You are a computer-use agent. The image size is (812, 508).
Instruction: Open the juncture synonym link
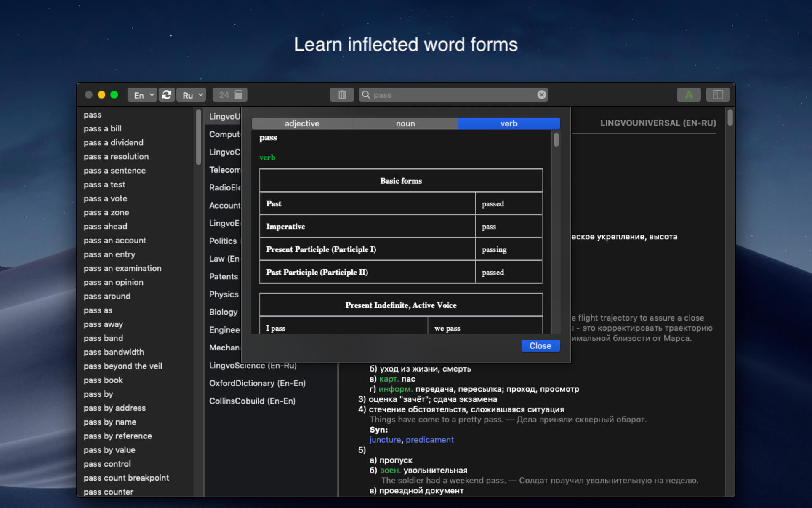pos(385,440)
